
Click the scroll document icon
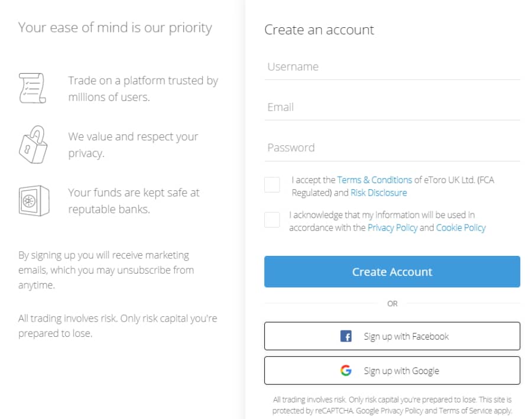tap(33, 88)
